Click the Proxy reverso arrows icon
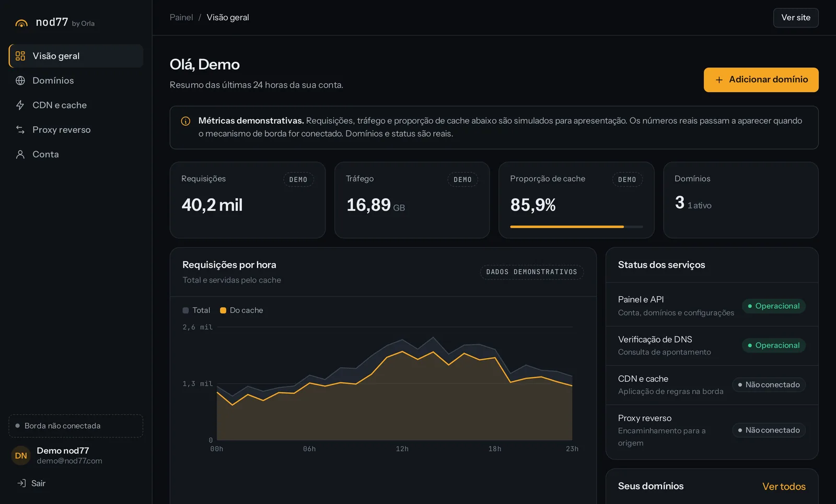Viewport: 836px width, 504px height. pos(20,130)
